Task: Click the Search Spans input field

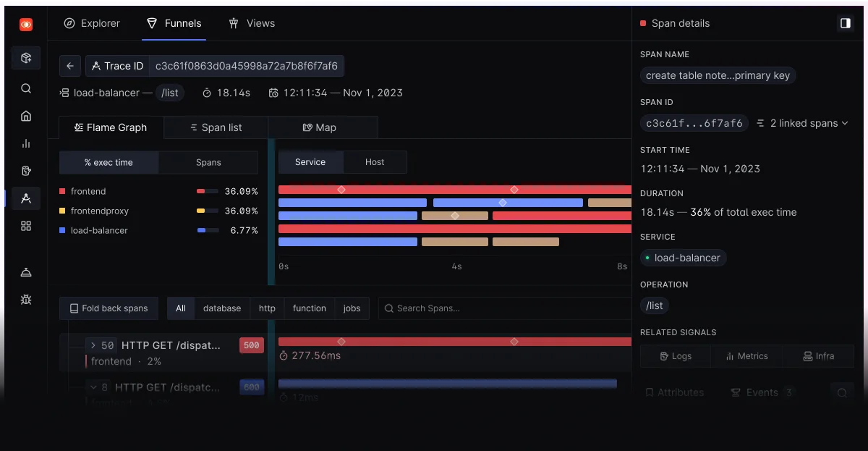Action: (505, 308)
